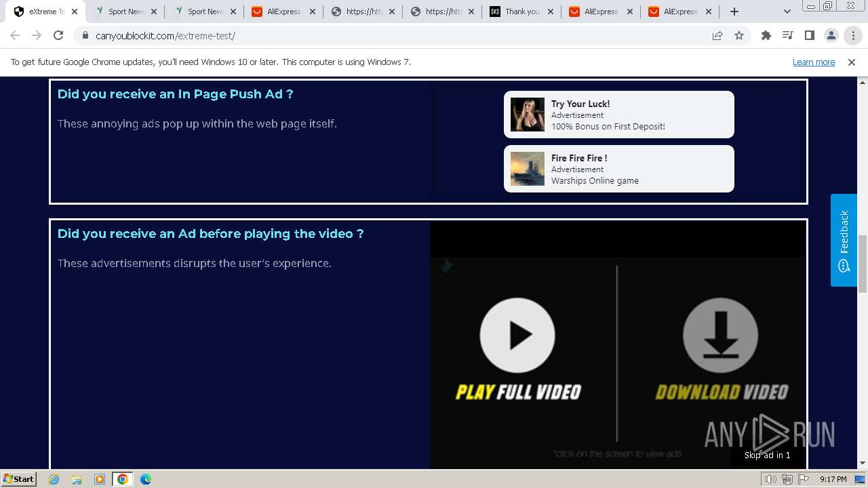This screenshot has height=488, width=868.
Task: Dismiss the Chrome update notification bar
Action: pos(852,62)
